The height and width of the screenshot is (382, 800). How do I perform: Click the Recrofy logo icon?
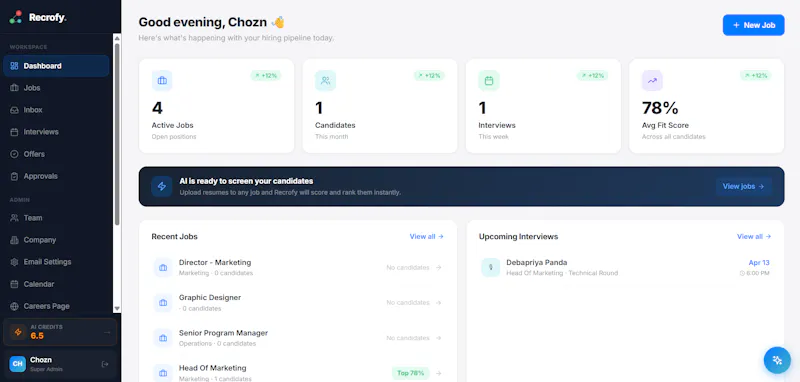[15, 17]
